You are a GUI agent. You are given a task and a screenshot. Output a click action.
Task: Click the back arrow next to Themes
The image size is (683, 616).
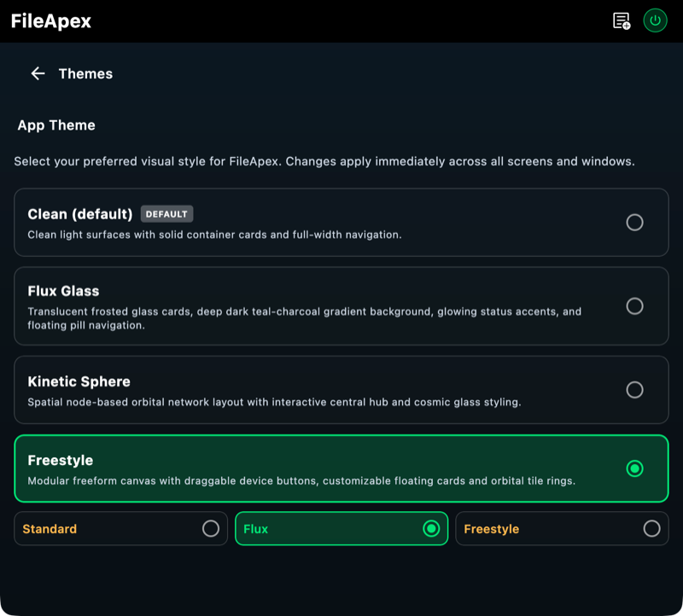pos(38,73)
